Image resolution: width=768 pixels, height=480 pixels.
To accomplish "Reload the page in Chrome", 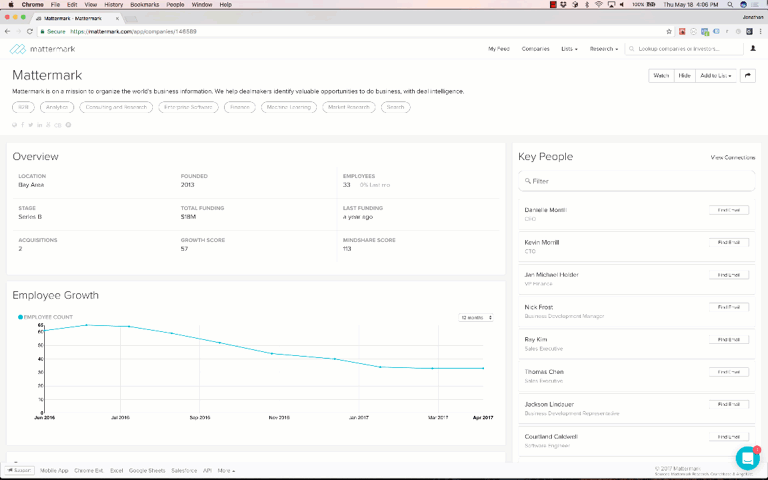I will click(29, 31).
